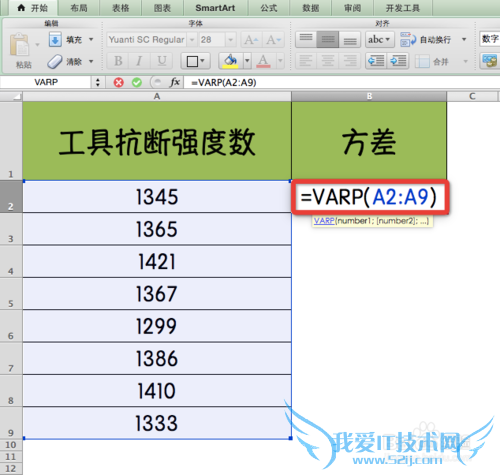
Task: Open the Name Box stepper arrows
Action: [98, 82]
